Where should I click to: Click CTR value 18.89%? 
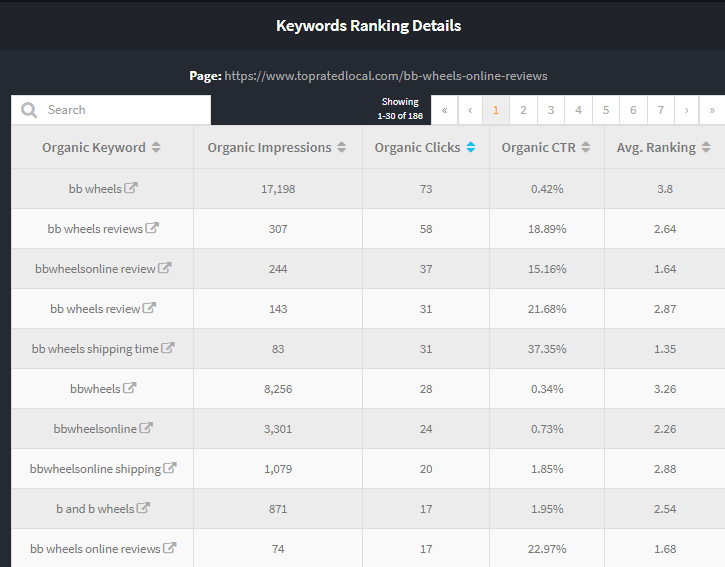[x=547, y=229]
